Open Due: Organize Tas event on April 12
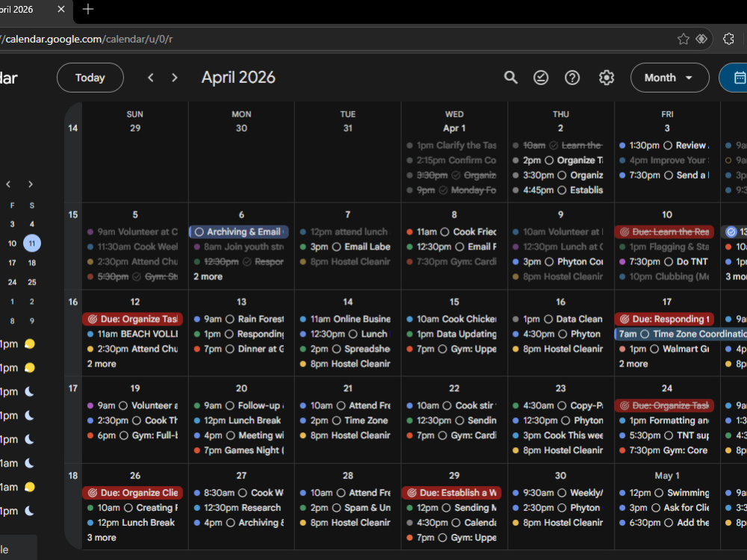 [132, 319]
